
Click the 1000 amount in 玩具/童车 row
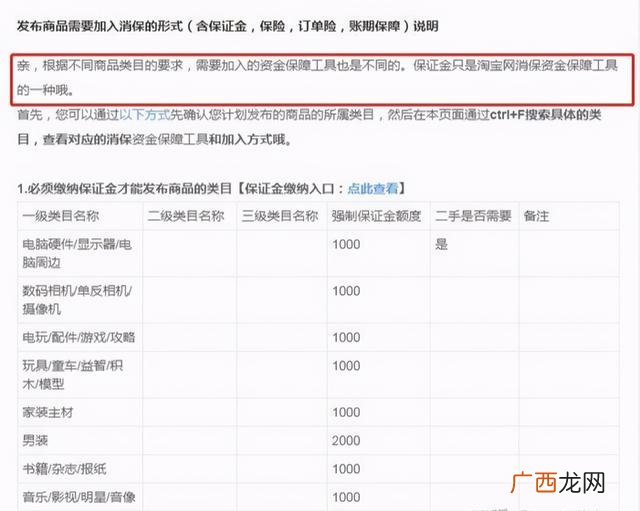(x=346, y=365)
